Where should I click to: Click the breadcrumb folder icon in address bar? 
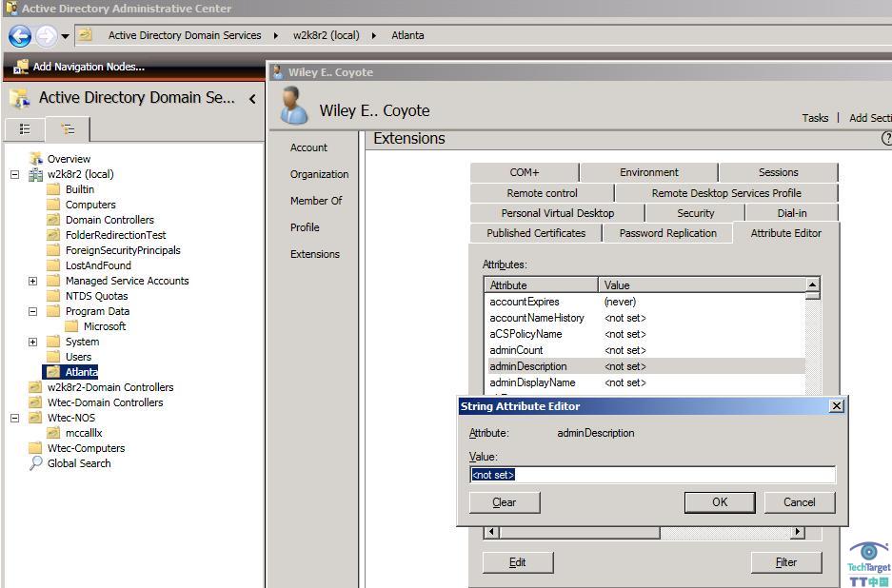point(86,35)
